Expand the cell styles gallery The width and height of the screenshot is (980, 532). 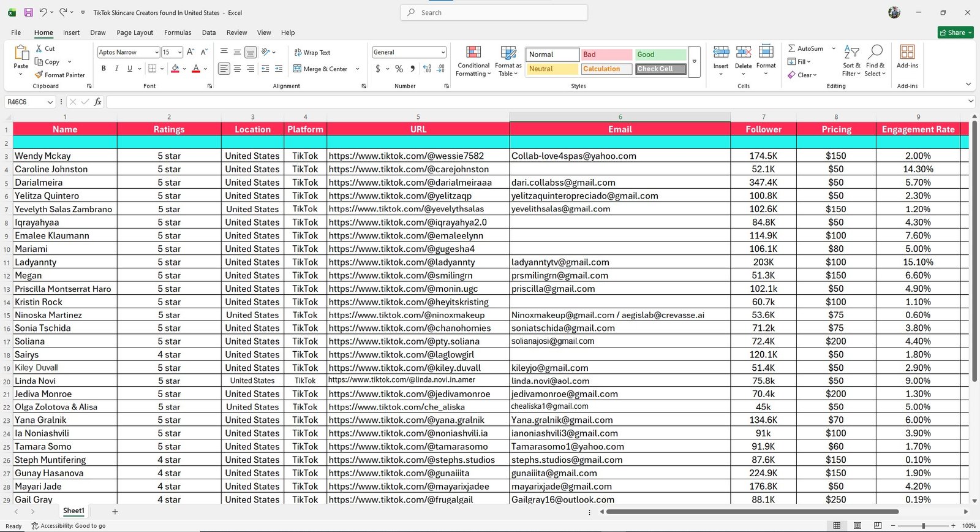(x=695, y=61)
